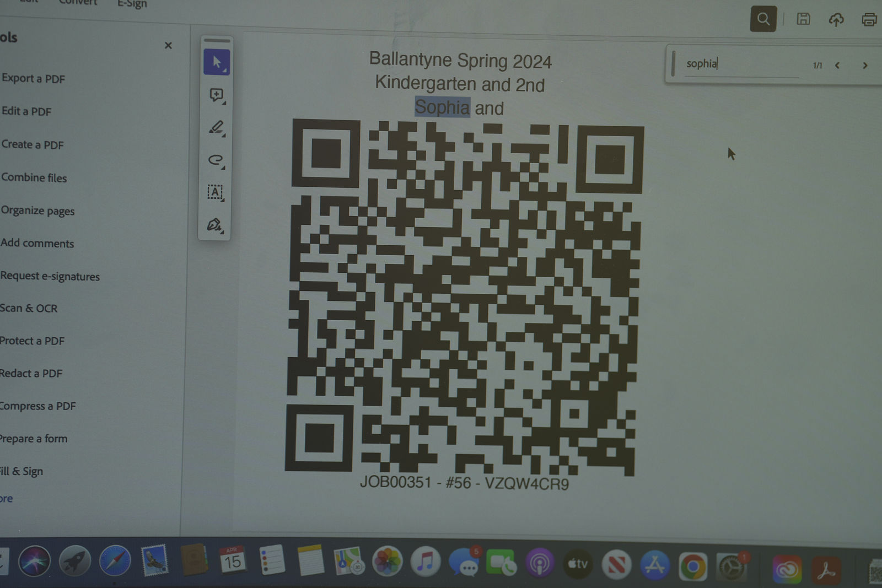The image size is (882, 588).
Task: Select Compress a PDF
Action: tap(37, 406)
